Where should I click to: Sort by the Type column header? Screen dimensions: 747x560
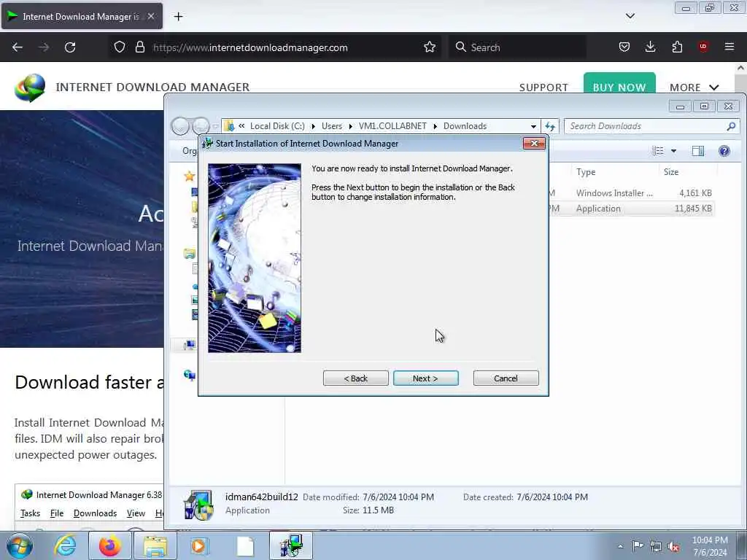[x=586, y=172]
